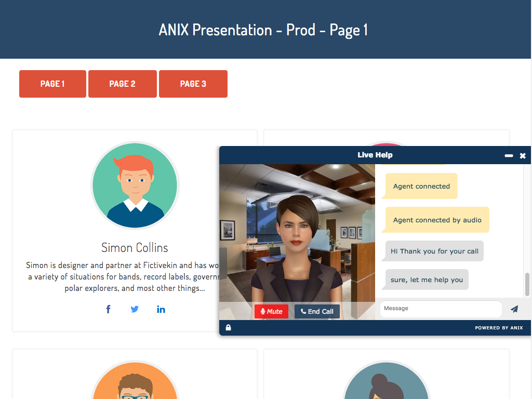Click into the Message input field
532x399 pixels.
(x=441, y=308)
